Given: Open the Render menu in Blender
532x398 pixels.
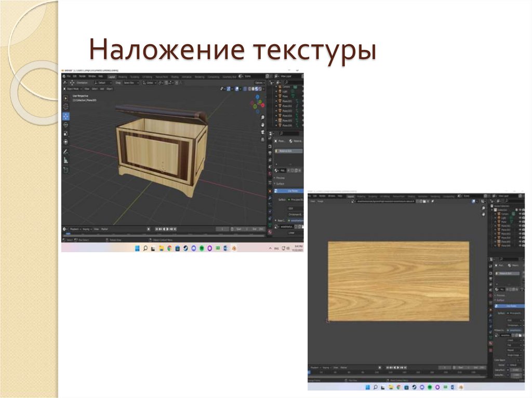Looking at the screenshot, I should 82,76.
